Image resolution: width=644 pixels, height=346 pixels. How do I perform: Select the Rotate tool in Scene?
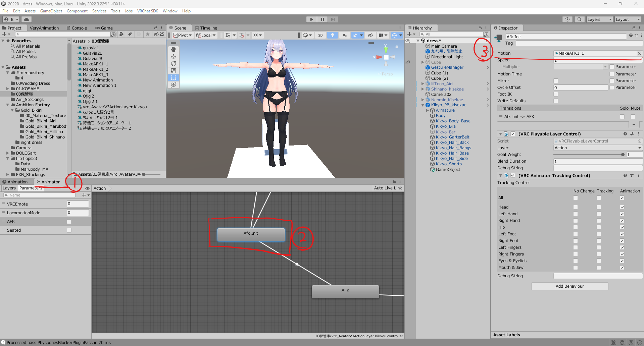pos(174,64)
